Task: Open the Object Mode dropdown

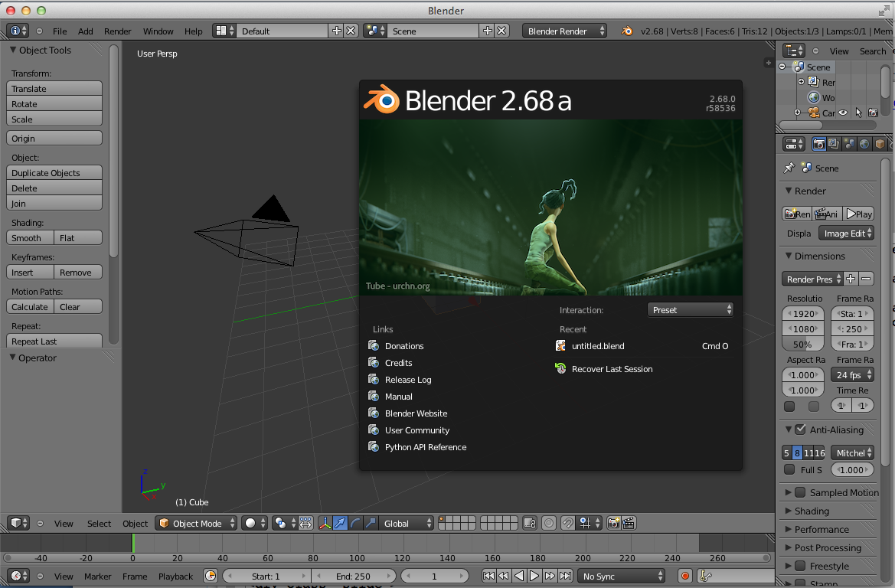Action: pyautogui.click(x=196, y=523)
